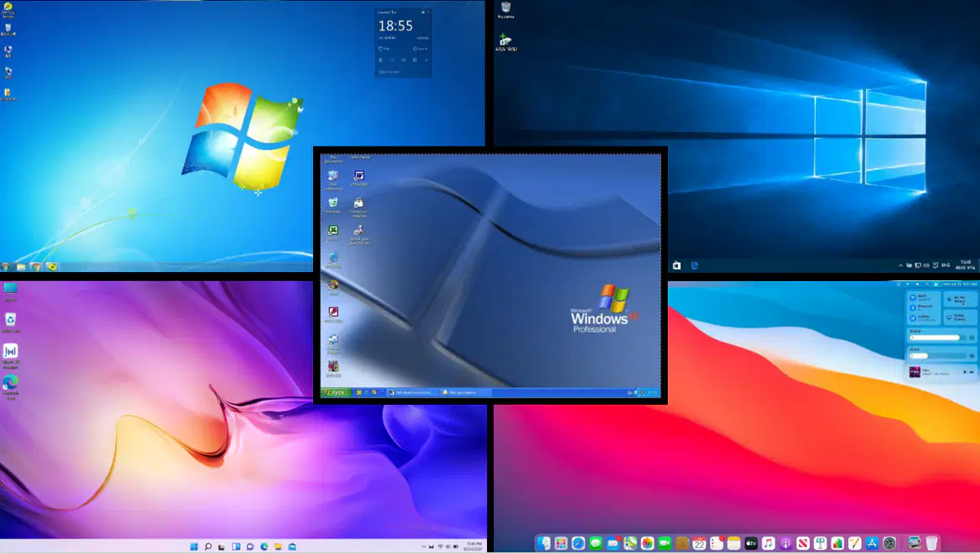Image resolution: width=980 pixels, height=554 pixels.
Task: Open Chat on the Windows 11 taskbar
Action: pyautogui.click(x=250, y=546)
